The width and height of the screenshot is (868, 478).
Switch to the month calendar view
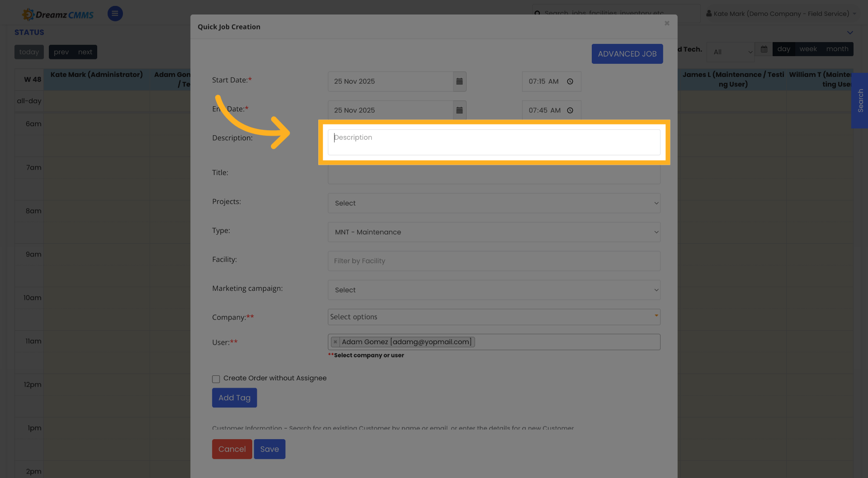click(x=837, y=49)
